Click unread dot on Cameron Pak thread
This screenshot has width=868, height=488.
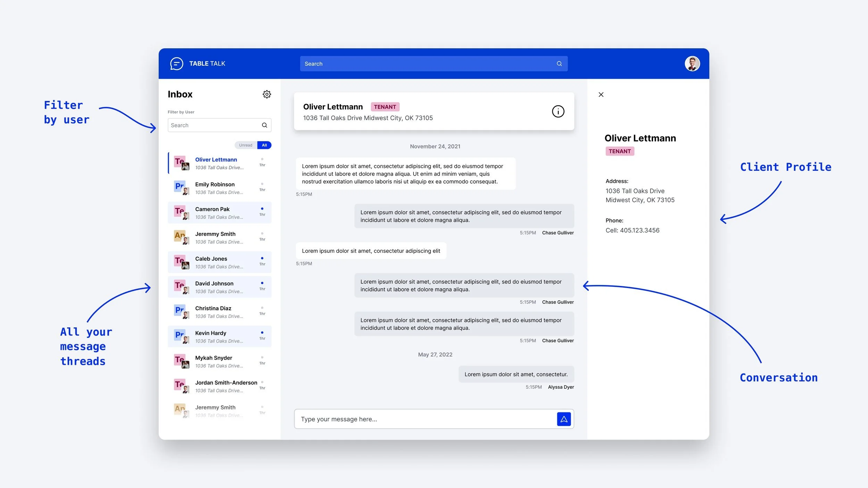point(262,209)
